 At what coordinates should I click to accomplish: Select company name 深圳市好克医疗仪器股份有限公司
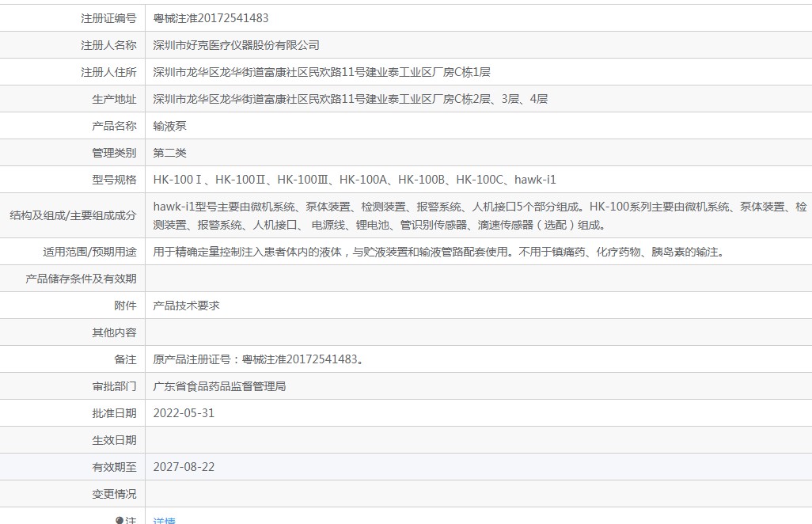(x=236, y=45)
